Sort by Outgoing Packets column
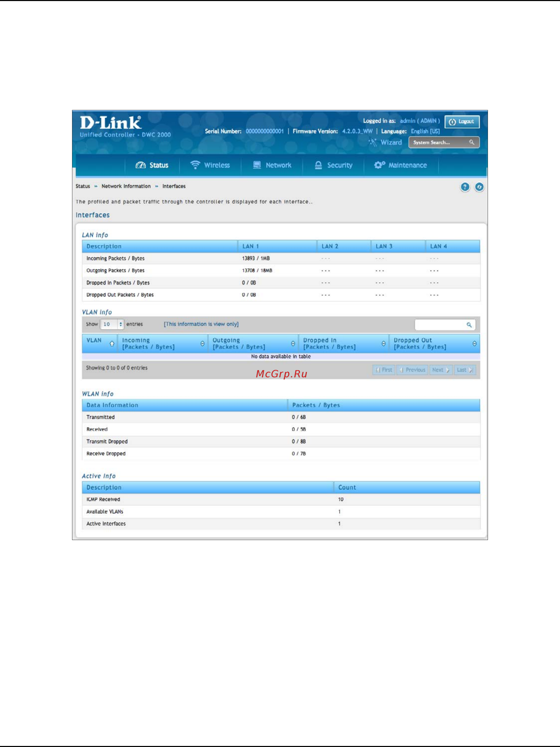The width and height of the screenshot is (560, 747). point(293,343)
